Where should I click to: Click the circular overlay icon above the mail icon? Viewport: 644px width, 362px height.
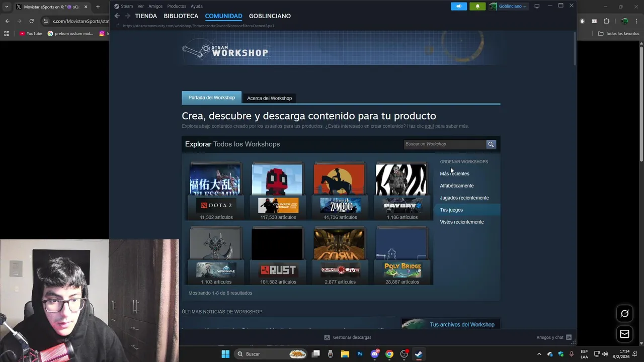[x=624, y=314]
